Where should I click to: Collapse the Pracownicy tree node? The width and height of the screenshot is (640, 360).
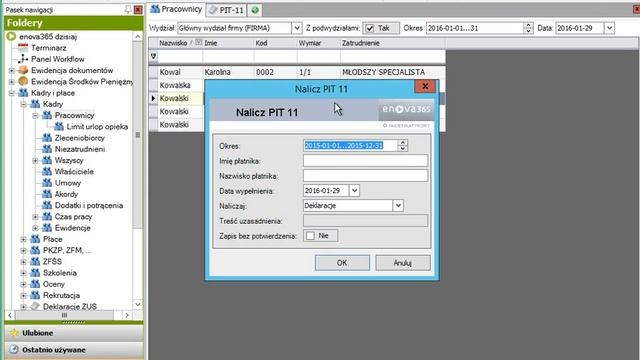click(36, 116)
